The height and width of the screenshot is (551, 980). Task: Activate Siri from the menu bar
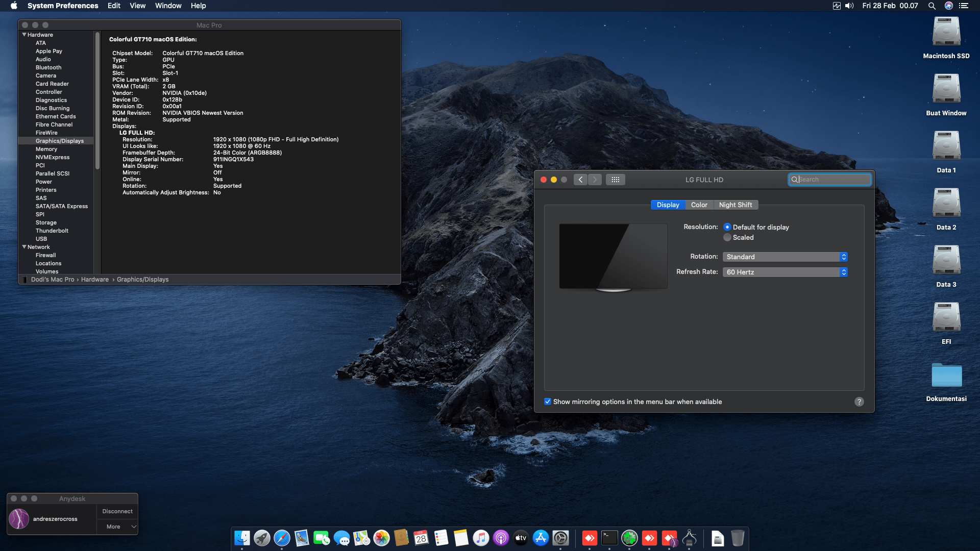pyautogui.click(x=948, y=6)
